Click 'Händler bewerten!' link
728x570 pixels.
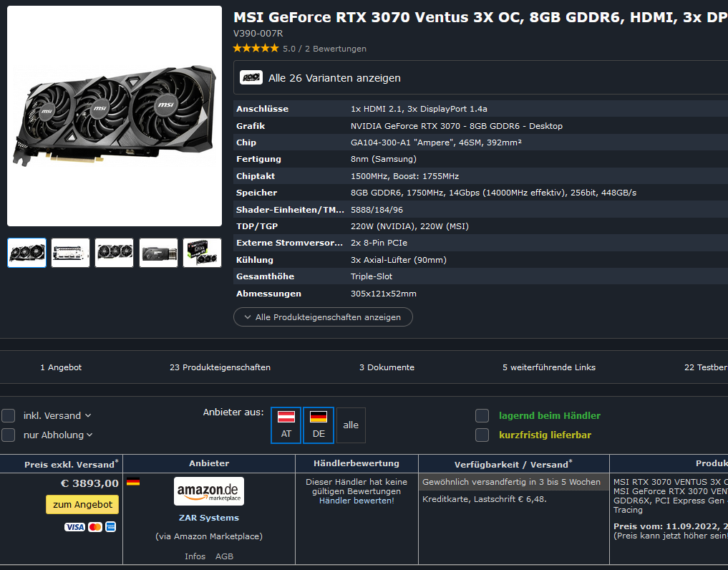pyautogui.click(x=356, y=501)
